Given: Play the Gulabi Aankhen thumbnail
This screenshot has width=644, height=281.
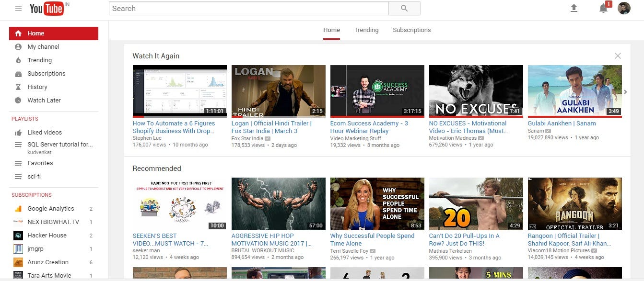Looking at the screenshot, I should [575, 91].
